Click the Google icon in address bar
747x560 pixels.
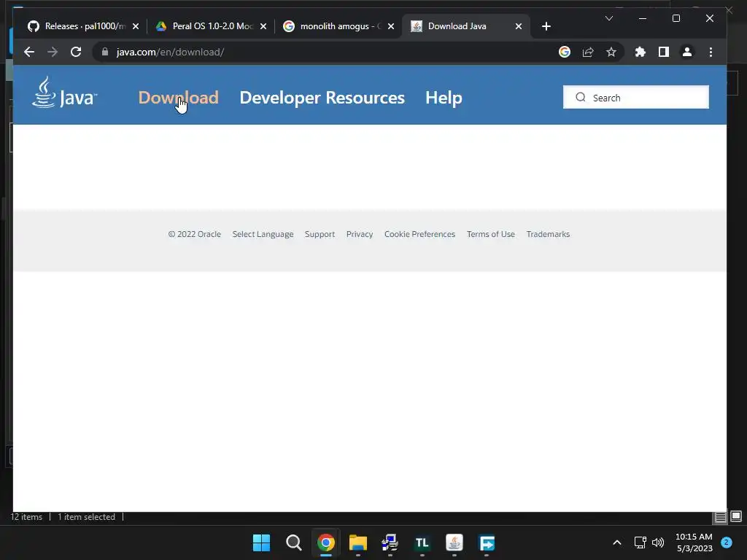pos(565,52)
